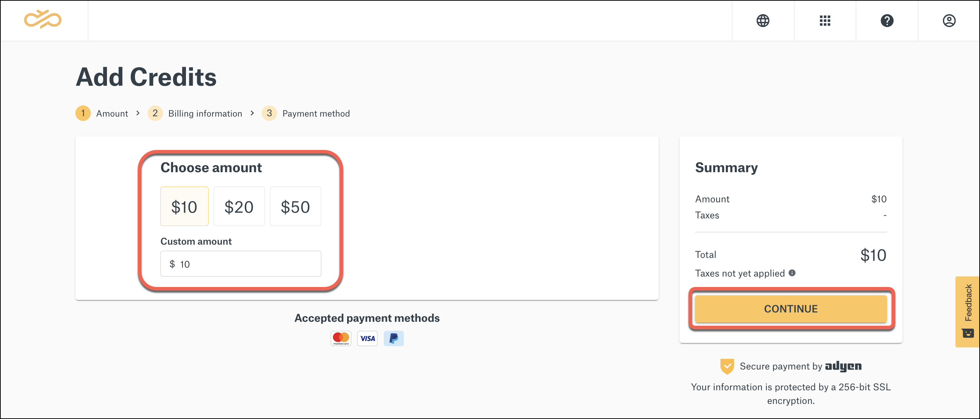The height and width of the screenshot is (419, 980).
Task: Open the apps grid icon
Action: click(x=825, y=20)
